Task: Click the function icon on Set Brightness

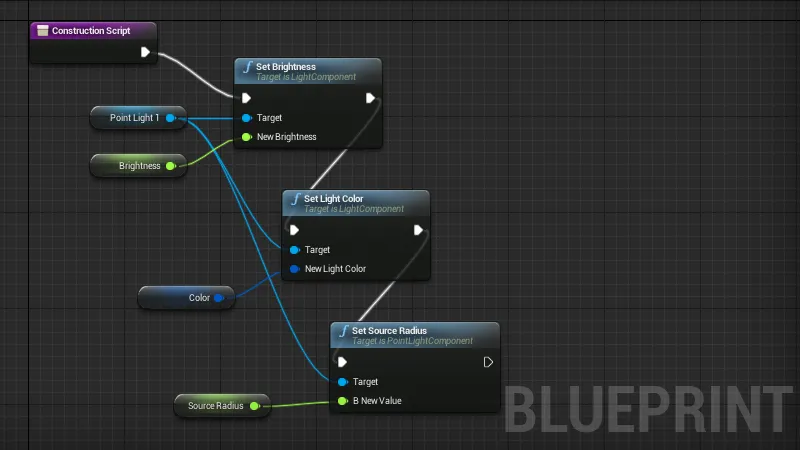Action: coord(248,67)
